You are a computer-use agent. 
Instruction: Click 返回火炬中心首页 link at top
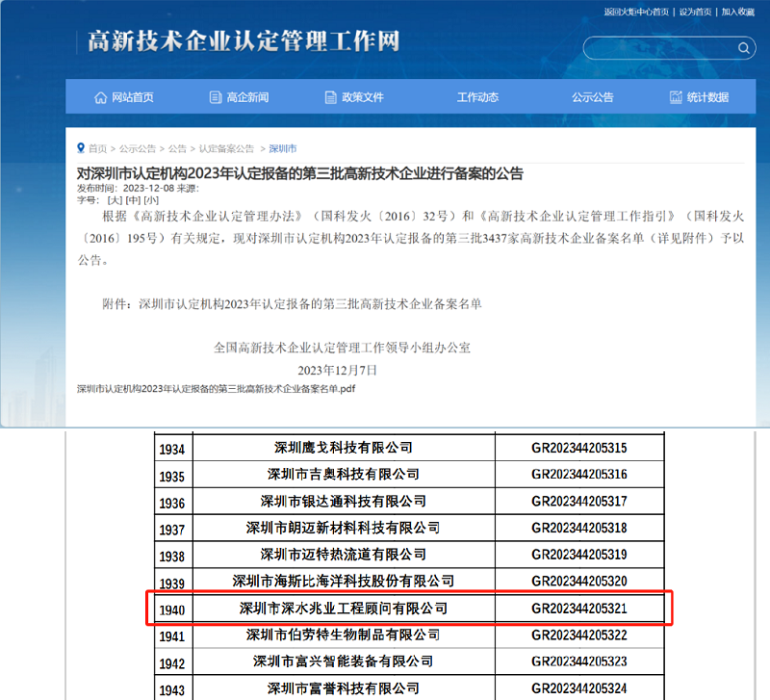click(636, 12)
